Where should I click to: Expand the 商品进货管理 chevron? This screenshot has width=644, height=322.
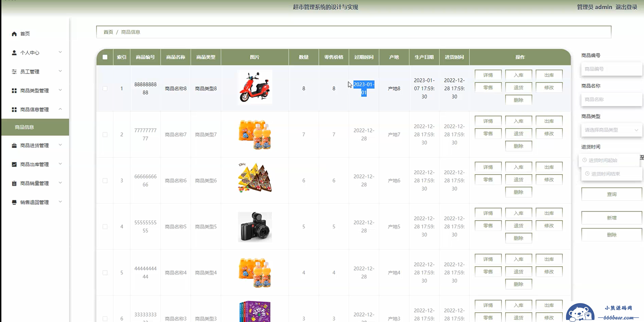point(60,145)
